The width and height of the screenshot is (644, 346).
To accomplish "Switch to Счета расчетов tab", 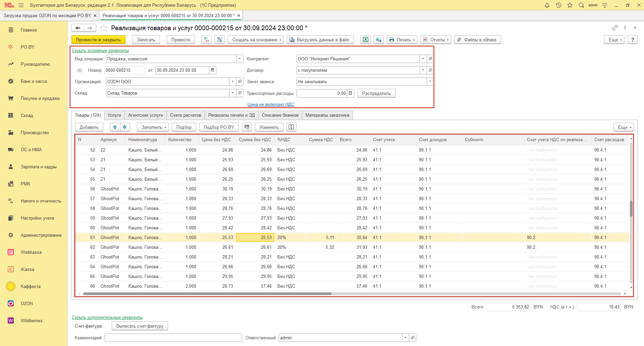I will pyautogui.click(x=185, y=115).
